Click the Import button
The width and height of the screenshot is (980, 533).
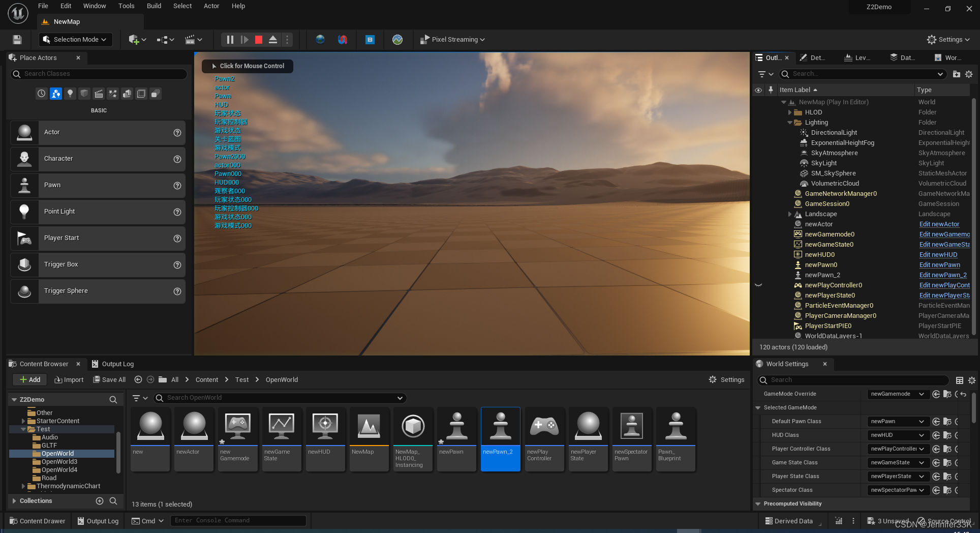[x=69, y=380]
